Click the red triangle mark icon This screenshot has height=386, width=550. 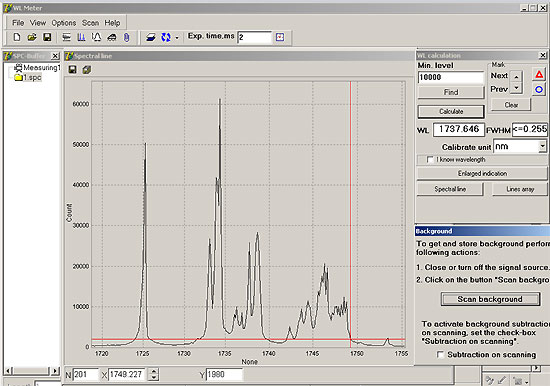point(539,74)
